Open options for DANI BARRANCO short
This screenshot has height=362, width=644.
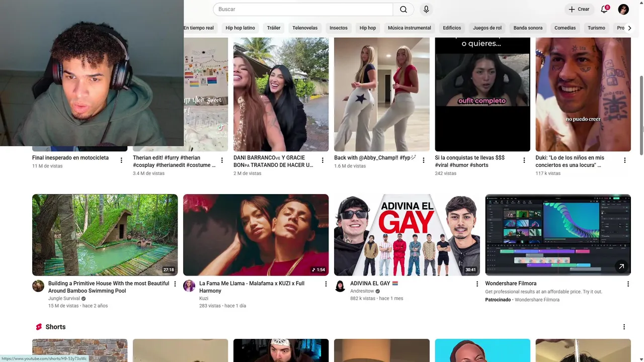[x=323, y=160]
